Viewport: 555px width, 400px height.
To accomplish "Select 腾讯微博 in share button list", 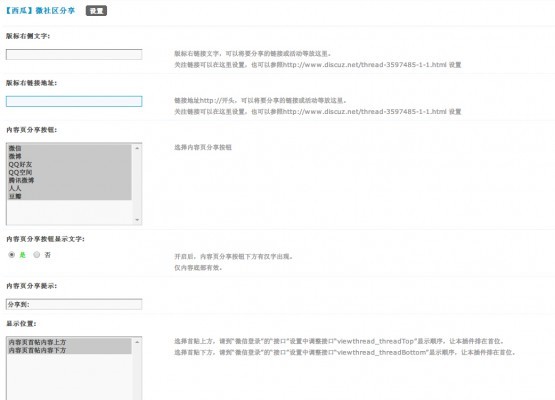I will tap(70, 180).
